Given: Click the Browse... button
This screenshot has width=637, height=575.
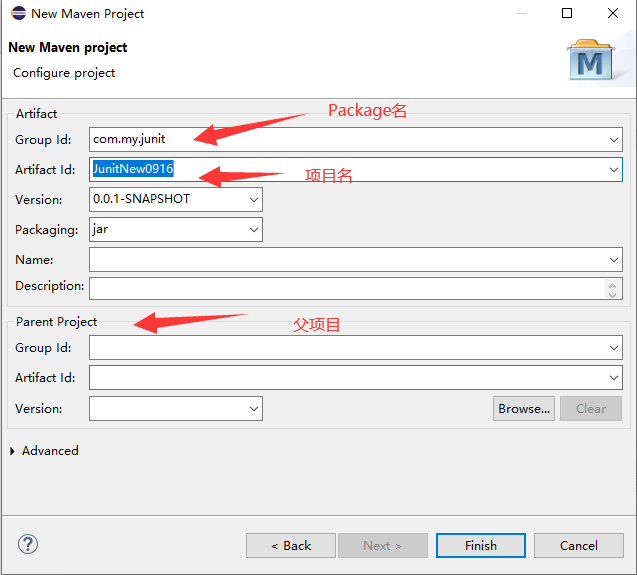Looking at the screenshot, I should (524, 409).
